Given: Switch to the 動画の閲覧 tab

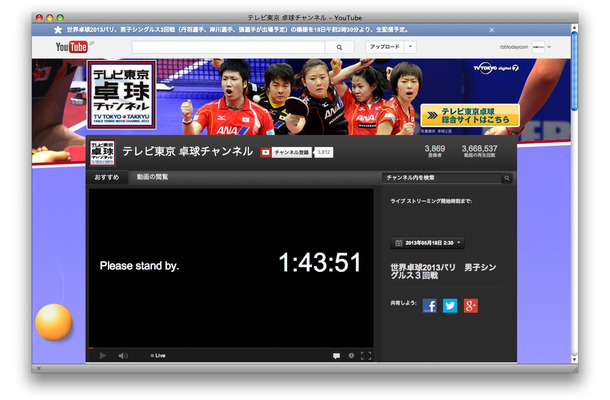Looking at the screenshot, I should coord(152,177).
